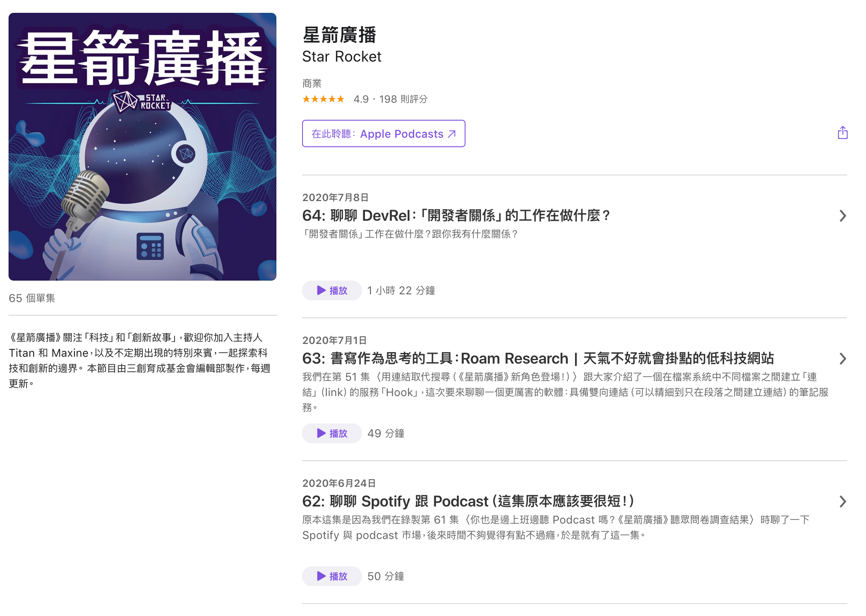This screenshot has height=616, width=866.
Task: Play episode 62 about Spotify and Podcast
Action: (x=332, y=576)
